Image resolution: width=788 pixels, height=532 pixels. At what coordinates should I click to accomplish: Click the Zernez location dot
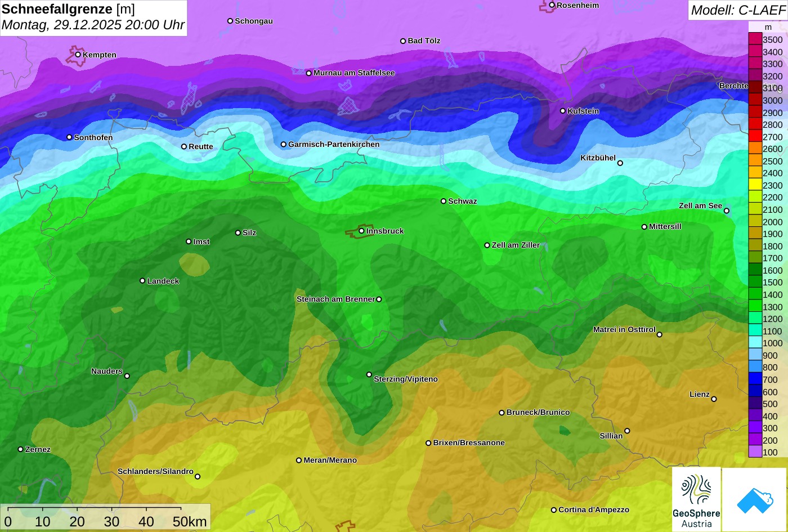(21, 449)
